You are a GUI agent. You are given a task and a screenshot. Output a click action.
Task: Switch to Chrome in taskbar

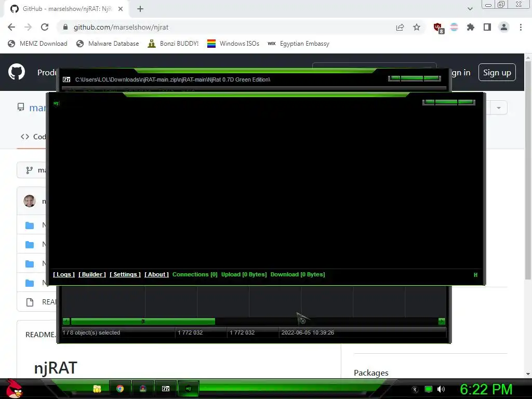click(x=120, y=389)
